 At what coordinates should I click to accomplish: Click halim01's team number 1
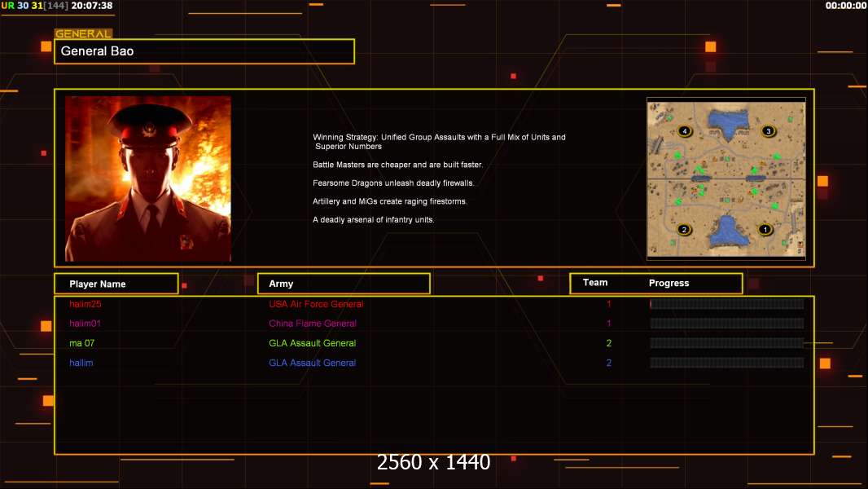point(609,324)
